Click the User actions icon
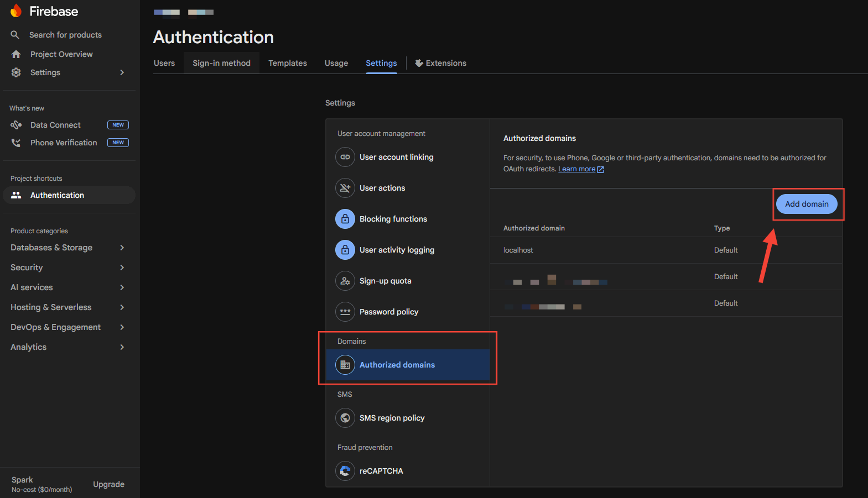The image size is (868, 498). [x=345, y=188]
